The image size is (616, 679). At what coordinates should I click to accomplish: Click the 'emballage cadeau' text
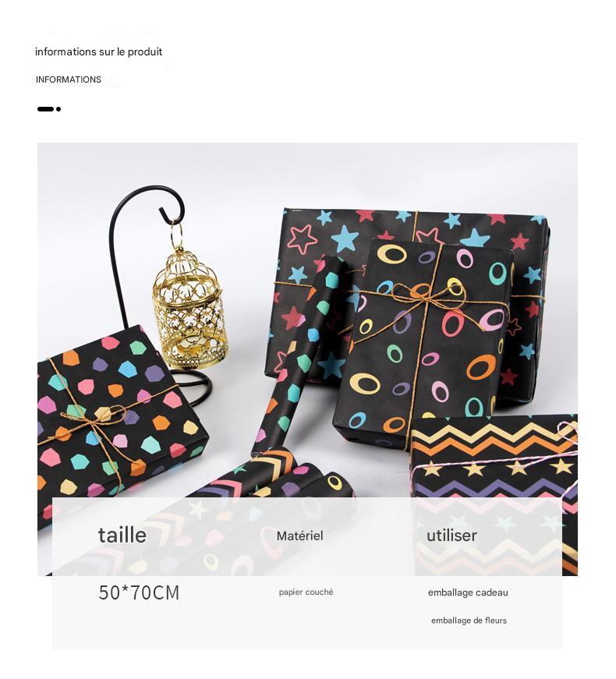(x=468, y=592)
